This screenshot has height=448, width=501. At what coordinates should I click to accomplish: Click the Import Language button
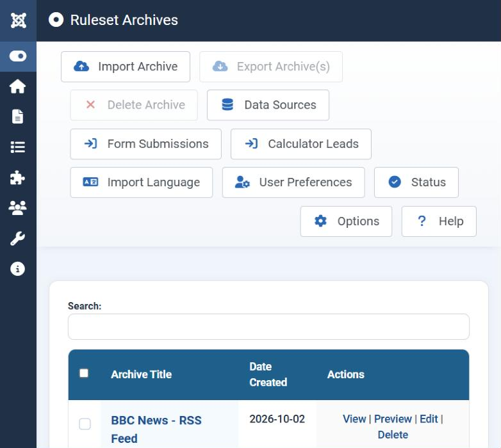click(141, 182)
